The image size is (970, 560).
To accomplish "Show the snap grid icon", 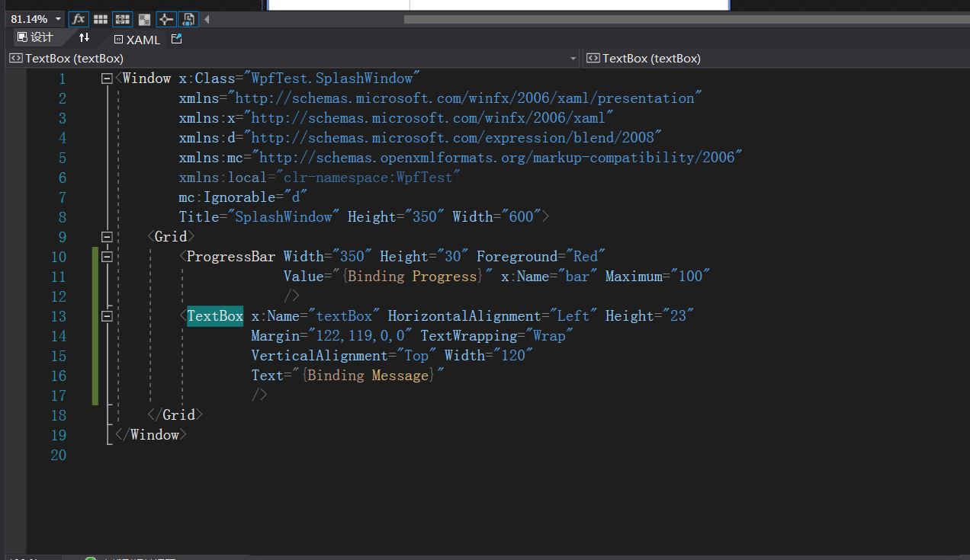I will 100,19.
